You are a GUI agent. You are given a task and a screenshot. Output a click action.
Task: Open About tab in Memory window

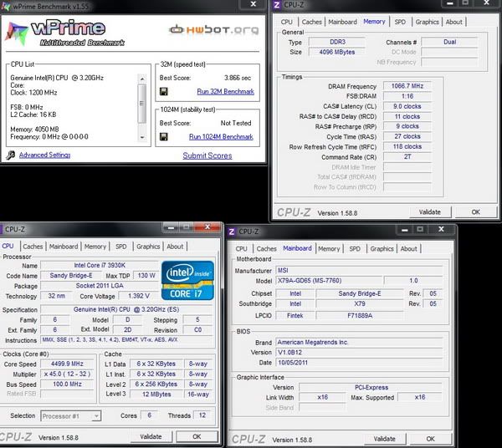pos(453,22)
